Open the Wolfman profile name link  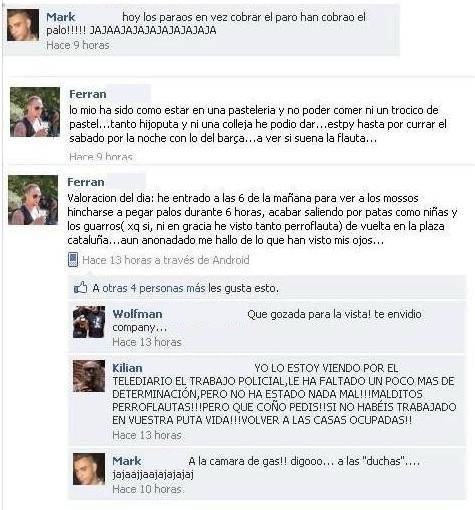point(137,314)
